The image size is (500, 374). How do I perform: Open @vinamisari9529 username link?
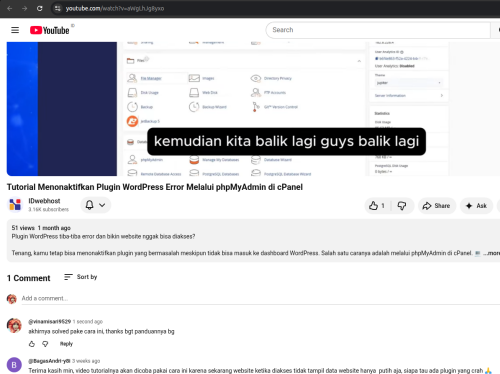(50, 322)
